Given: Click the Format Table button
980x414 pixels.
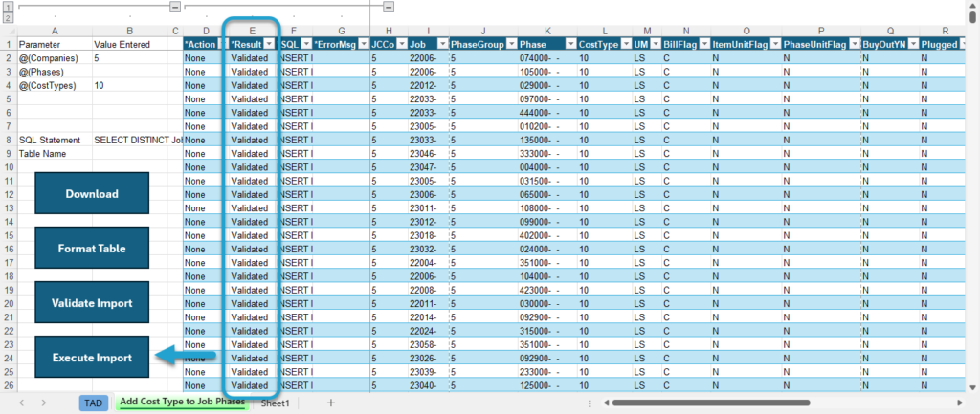Looking at the screenshot, I should point(92,248).
